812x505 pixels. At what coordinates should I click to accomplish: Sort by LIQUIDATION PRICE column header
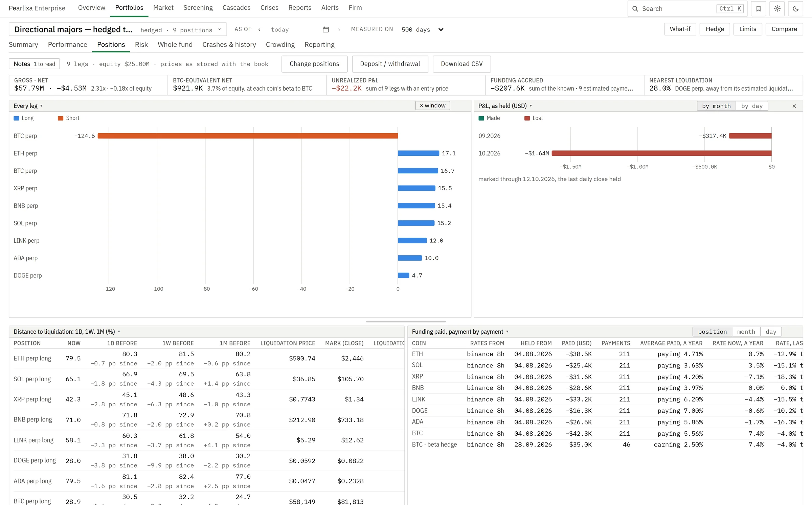[288, 343]
